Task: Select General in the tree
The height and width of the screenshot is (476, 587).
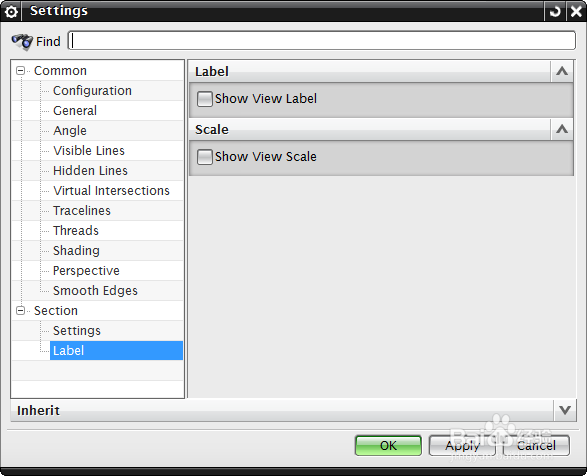Action: 75,110
